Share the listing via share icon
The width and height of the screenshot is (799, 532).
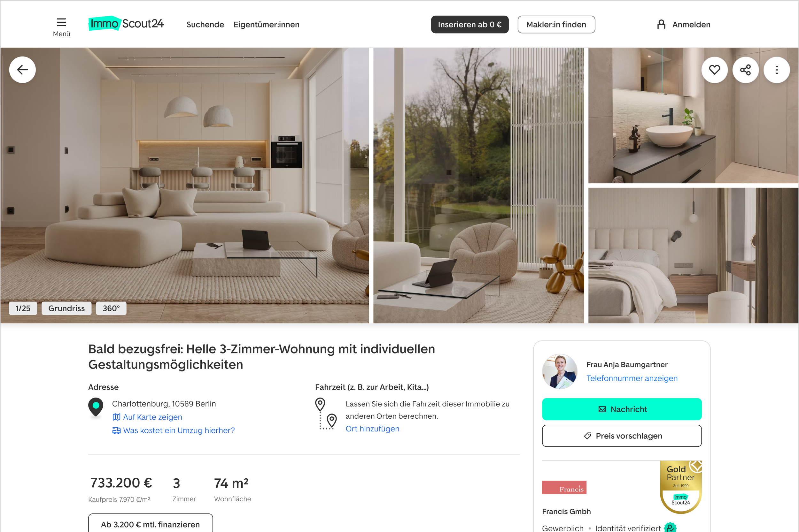pos(745,70)
